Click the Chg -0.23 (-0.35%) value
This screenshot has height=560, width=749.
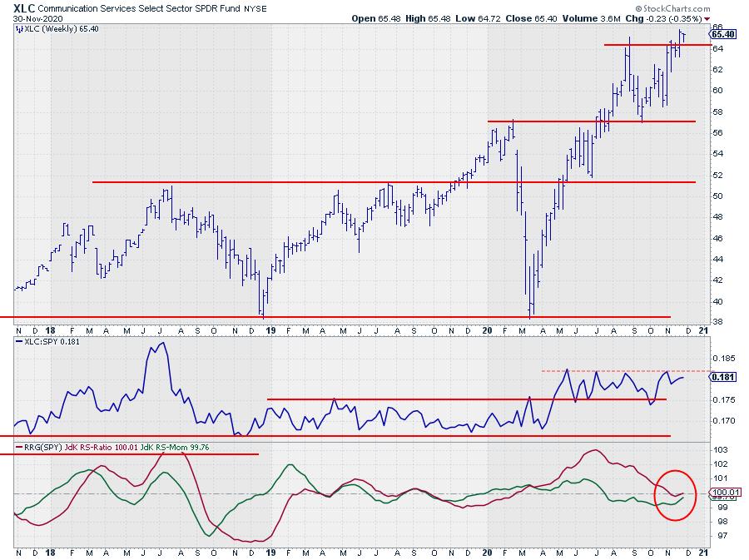click(663, 18)
